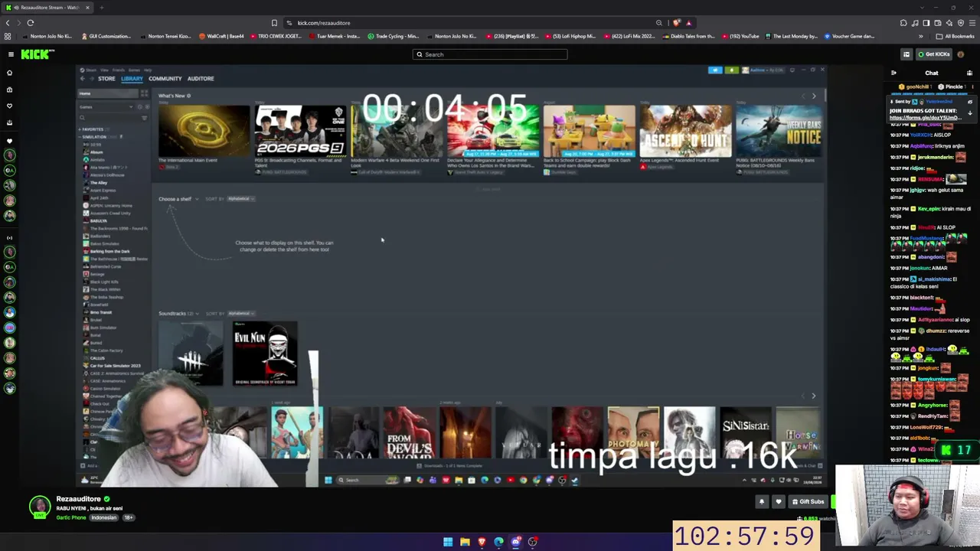The image size is (980, 551).
Task: Open the Brave Leo AI sparkle icon
Action: click(949, 23)
